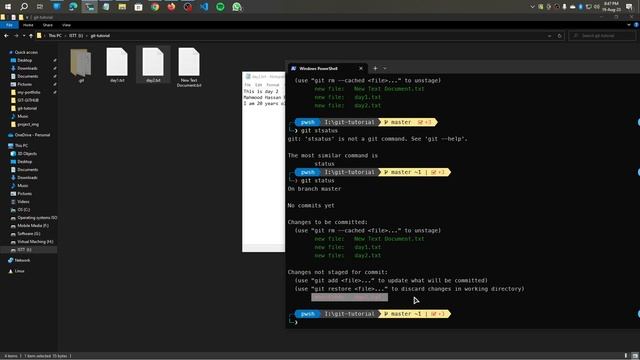Open Notepad's Format menu
The image size is (640, 360).
273,84
